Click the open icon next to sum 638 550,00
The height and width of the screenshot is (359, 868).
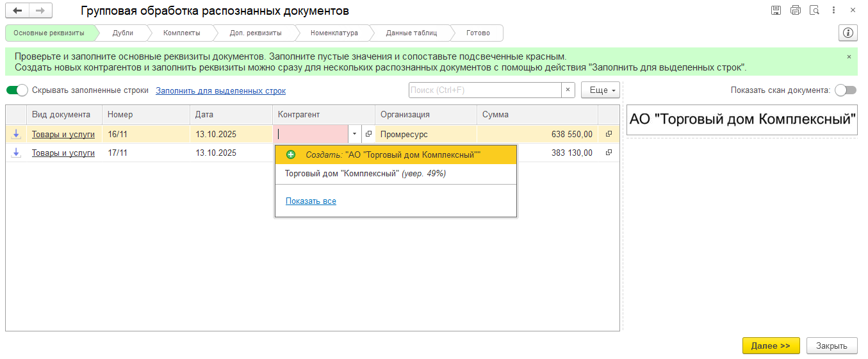(x=609, y=134)
